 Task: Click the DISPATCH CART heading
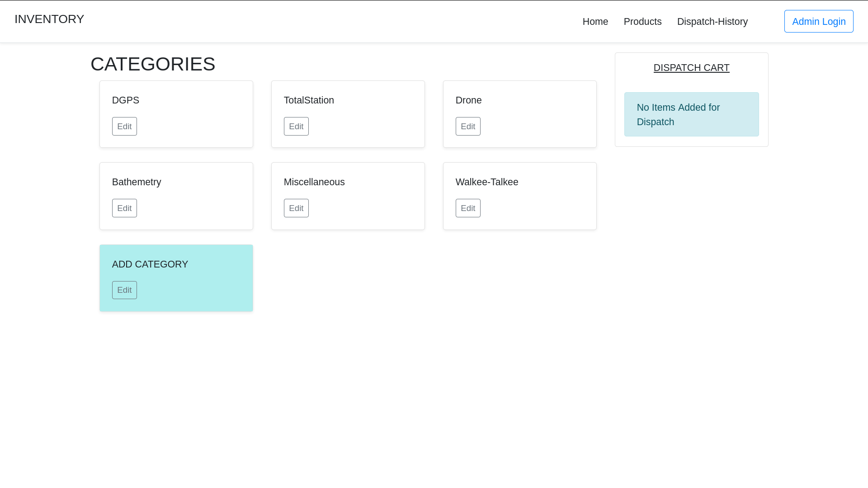(x=691, y=68)
